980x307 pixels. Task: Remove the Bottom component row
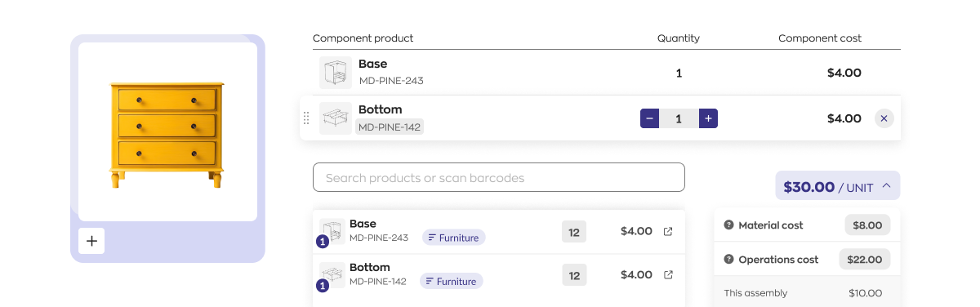(x=884, y=118)
